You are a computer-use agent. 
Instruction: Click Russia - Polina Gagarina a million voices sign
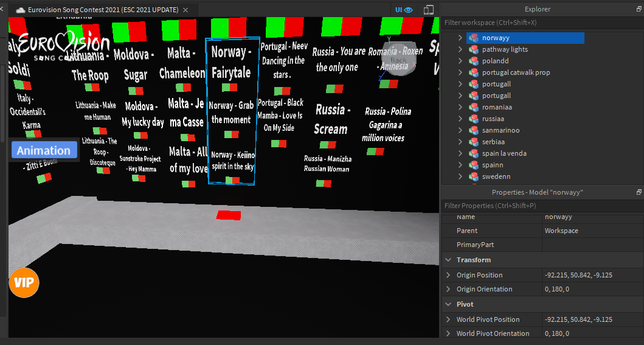pyautogui.click(x=386, y=125)
